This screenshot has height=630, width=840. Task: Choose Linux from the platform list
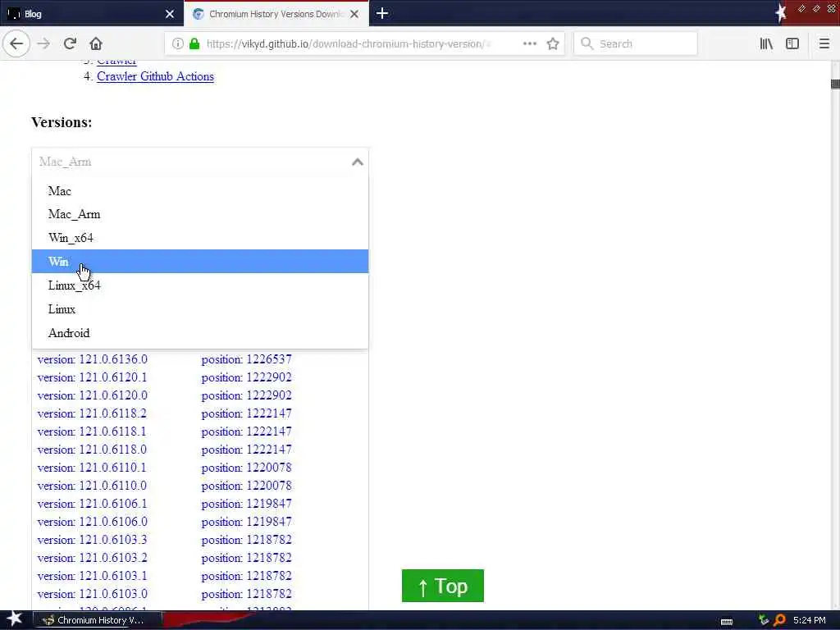pos(200,309)
